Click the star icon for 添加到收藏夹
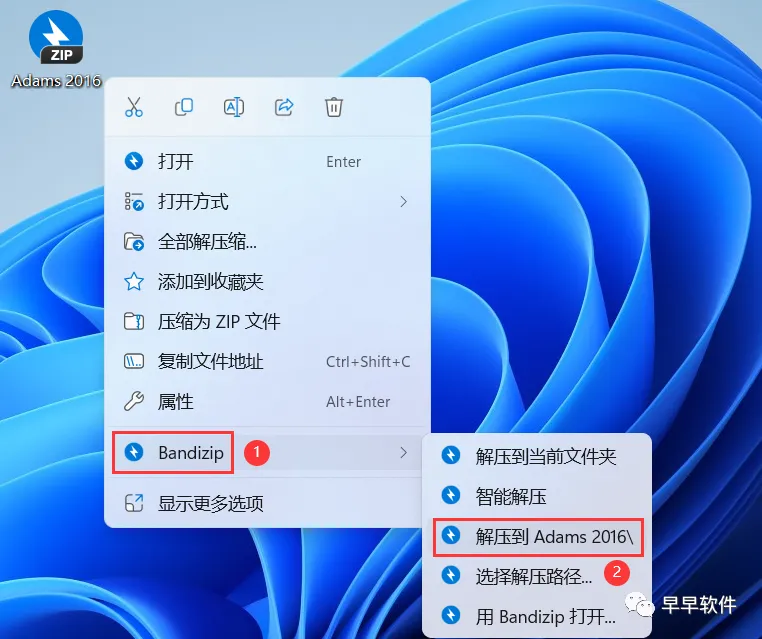Screen dimensions: 762x639 click(134, 281)
